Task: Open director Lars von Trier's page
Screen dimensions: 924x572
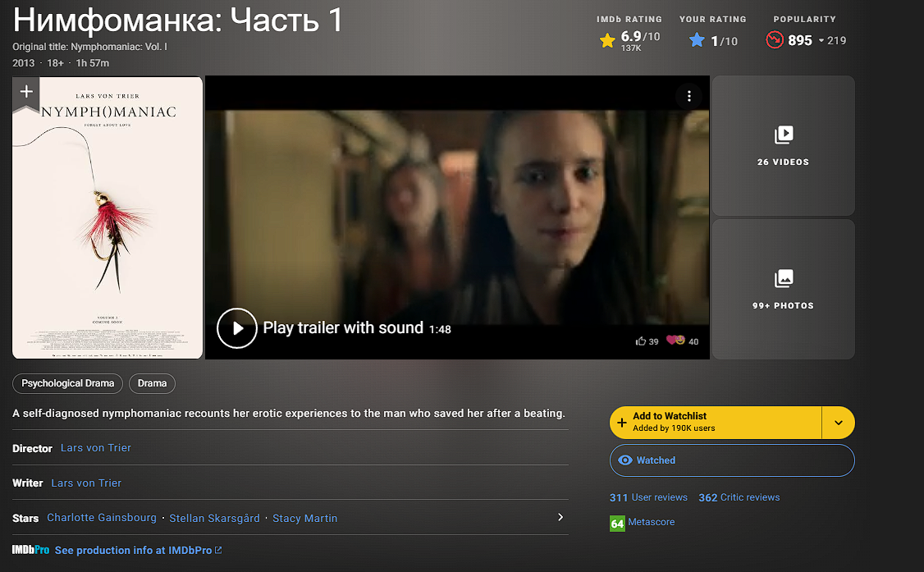Action: (96, 448)
